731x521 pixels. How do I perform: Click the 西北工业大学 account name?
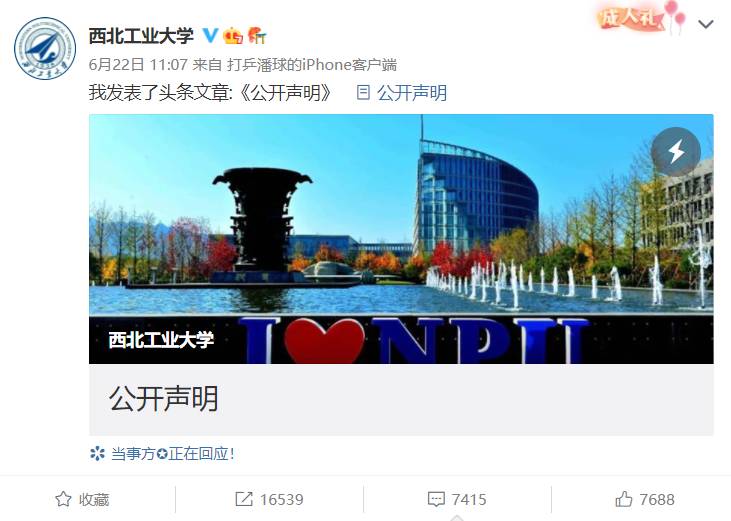[x=141, y=35]
